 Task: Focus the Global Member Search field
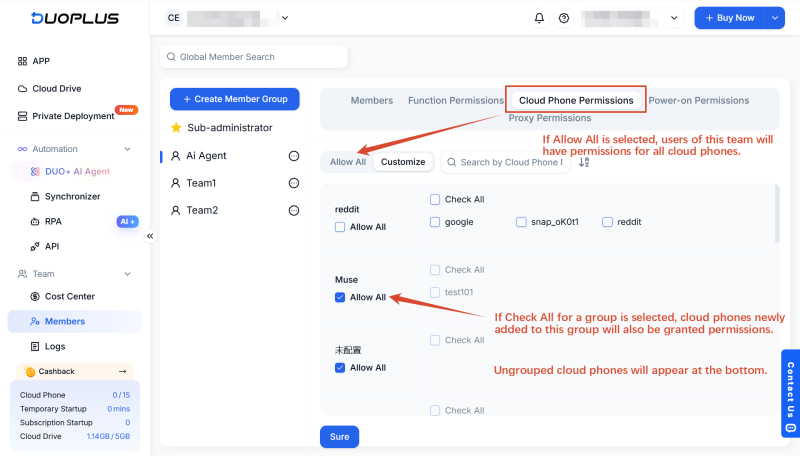tap(254, 57)
